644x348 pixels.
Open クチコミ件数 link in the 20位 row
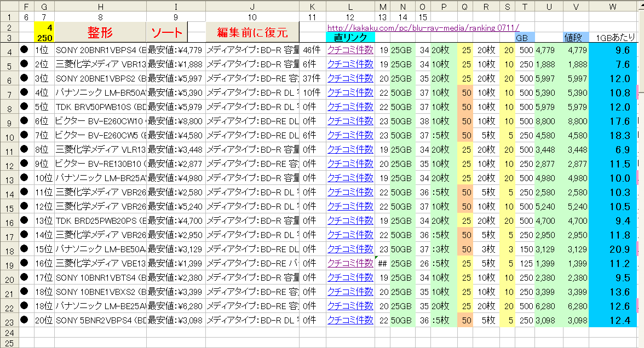[x=350, y=320]
